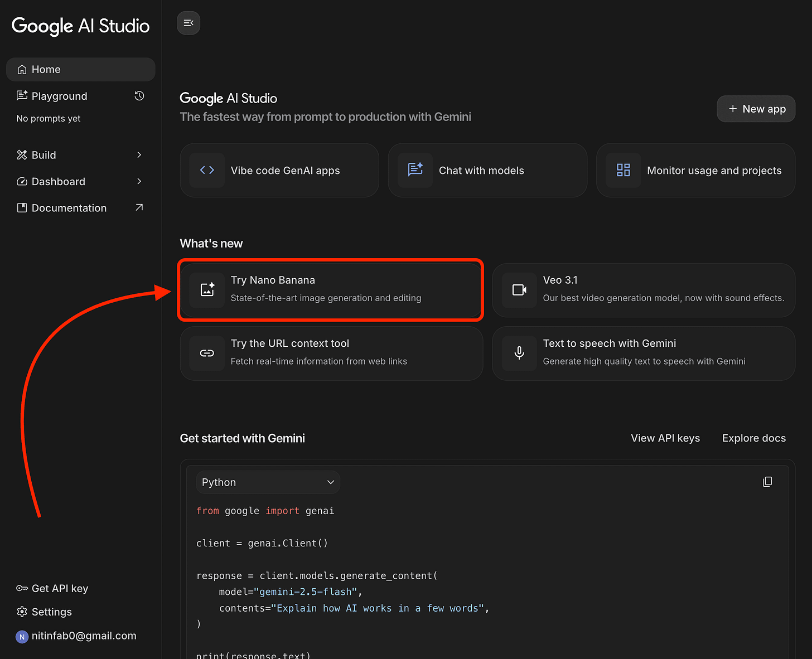Click the "gemini-2.5-flash" model string in code
This screenshot has height=659, width=812.
306,592
